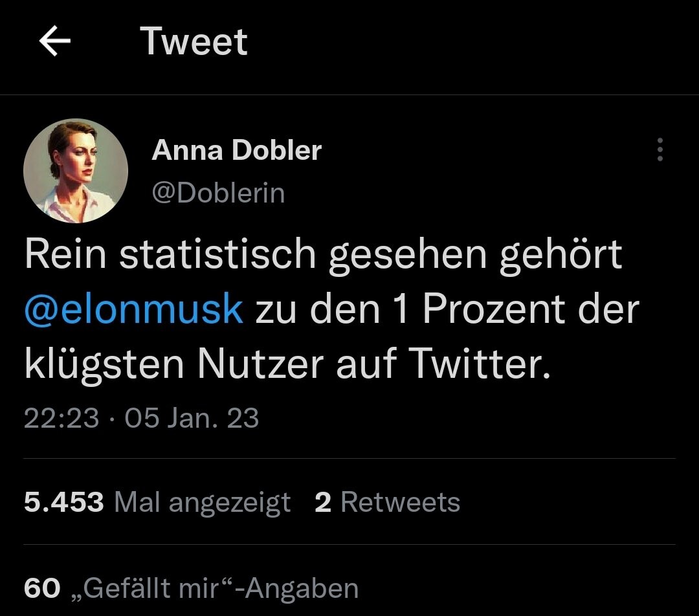Show who retweeted via Retweets label

click(x=400, y=503)
